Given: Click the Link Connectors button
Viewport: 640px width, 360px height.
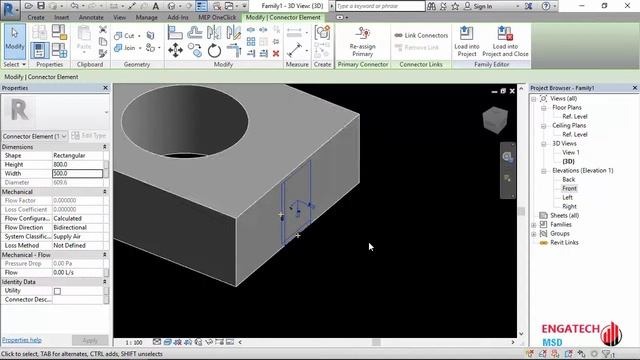Looking at the screenshot, I should click(x=421, y=36).
